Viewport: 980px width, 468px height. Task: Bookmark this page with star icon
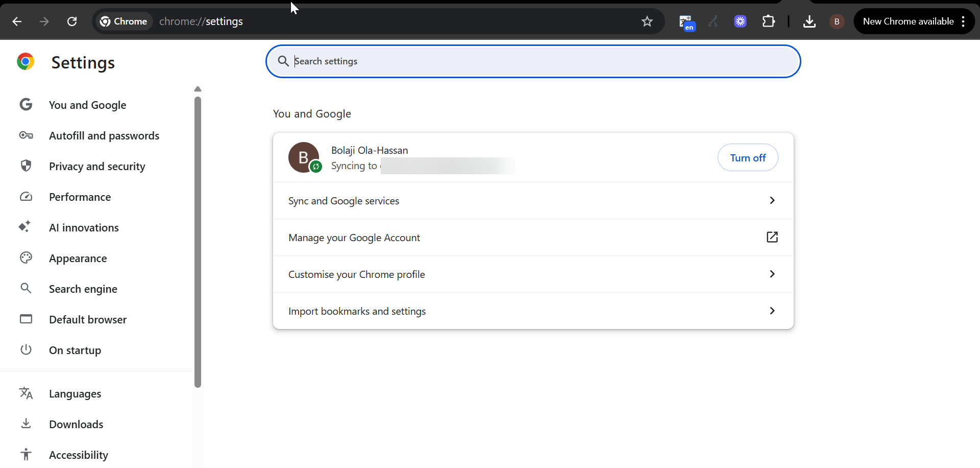tap(647, 21)
